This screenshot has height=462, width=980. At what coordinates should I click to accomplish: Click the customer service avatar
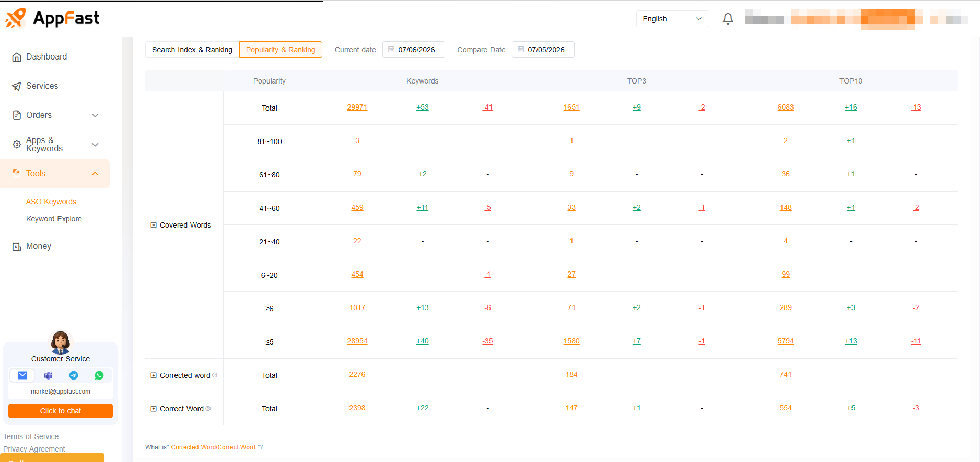(61, 342)
